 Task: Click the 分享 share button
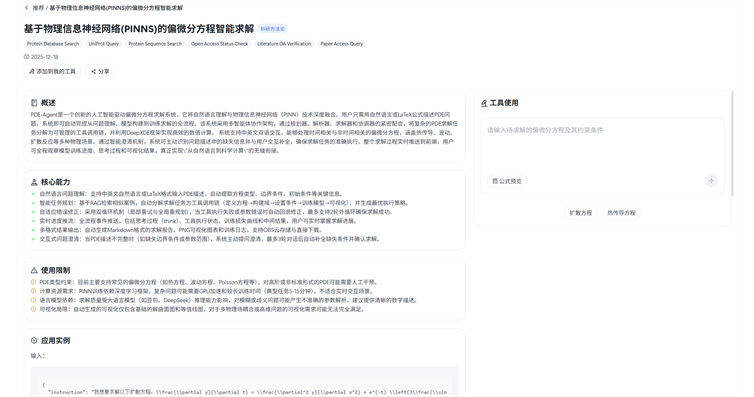(x=100, y=71)
